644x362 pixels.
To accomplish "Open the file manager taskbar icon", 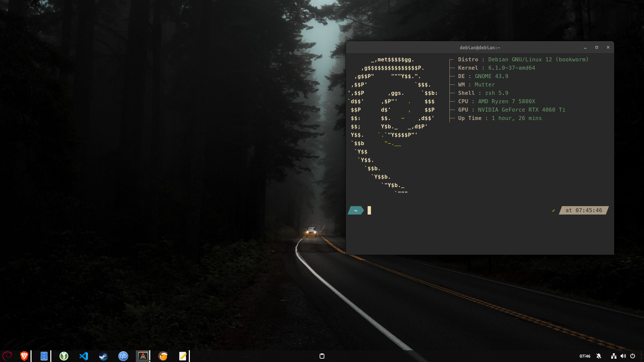I will (44, 356).
